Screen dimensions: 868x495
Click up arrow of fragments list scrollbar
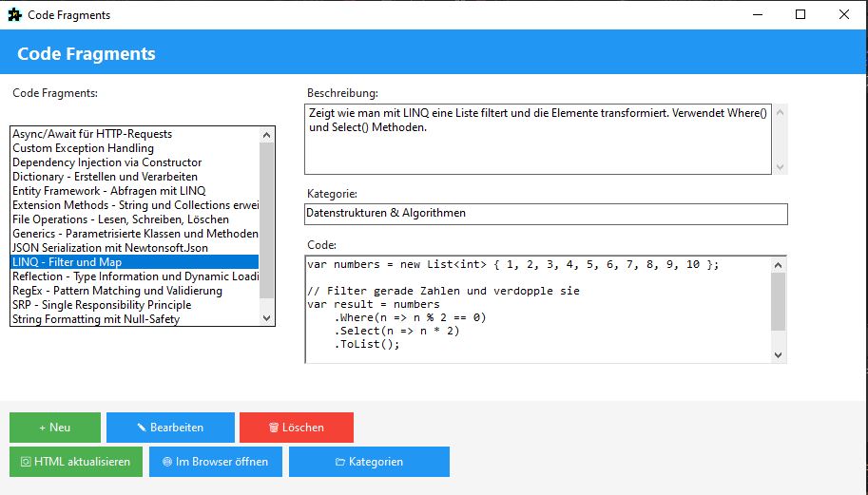coord(266,135)
